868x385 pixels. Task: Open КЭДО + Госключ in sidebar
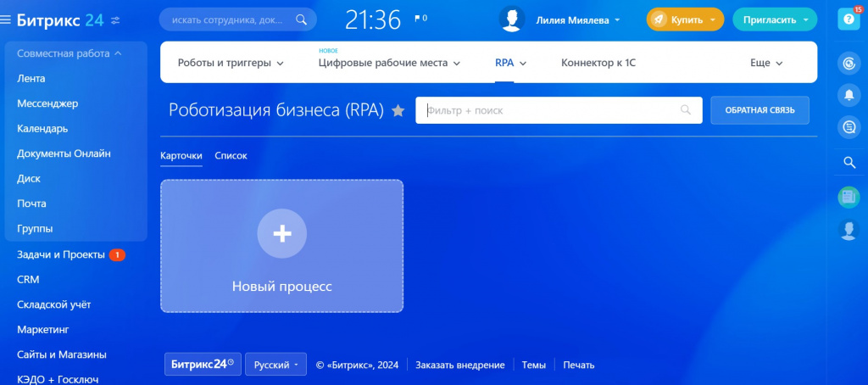pos(58,379)
